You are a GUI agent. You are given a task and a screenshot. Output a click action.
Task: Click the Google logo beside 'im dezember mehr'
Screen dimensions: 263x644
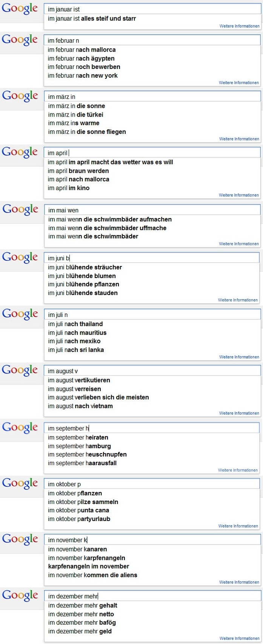pyautogui.click(x=20, y=596)
